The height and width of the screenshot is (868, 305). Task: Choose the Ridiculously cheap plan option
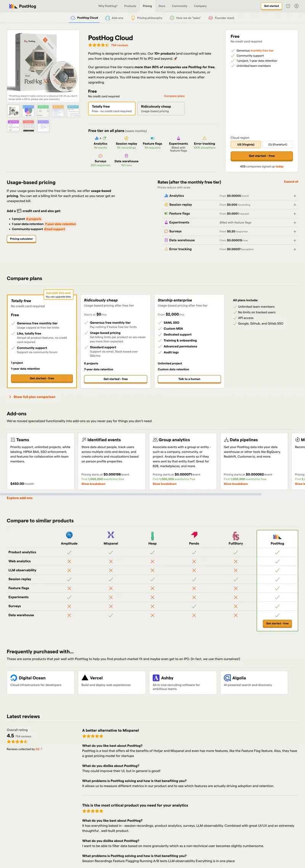161,109
